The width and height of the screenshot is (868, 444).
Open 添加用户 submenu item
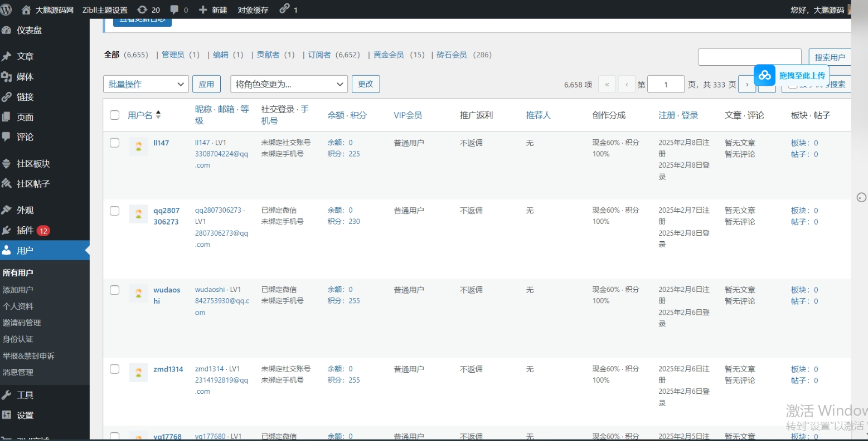pyautogui.click(x=18, y=290)
